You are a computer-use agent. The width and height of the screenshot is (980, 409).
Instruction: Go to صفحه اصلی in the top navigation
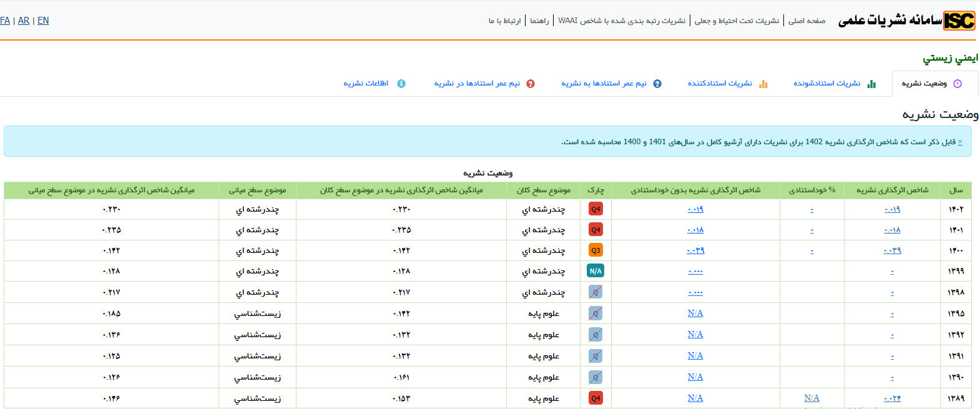806,21
